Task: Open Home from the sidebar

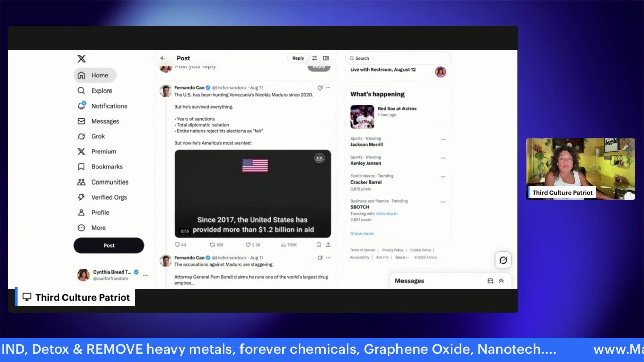Action: [95, 75]
